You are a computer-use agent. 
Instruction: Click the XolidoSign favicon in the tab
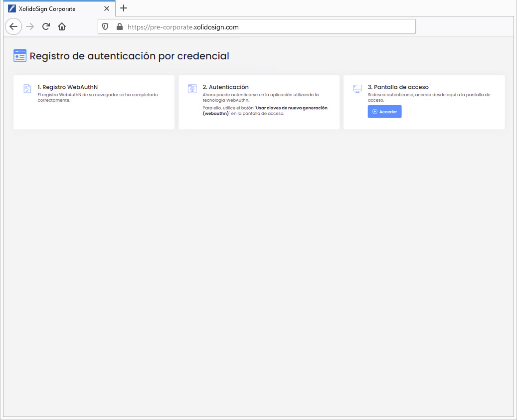pyautogui.click(x=12, y=8)
